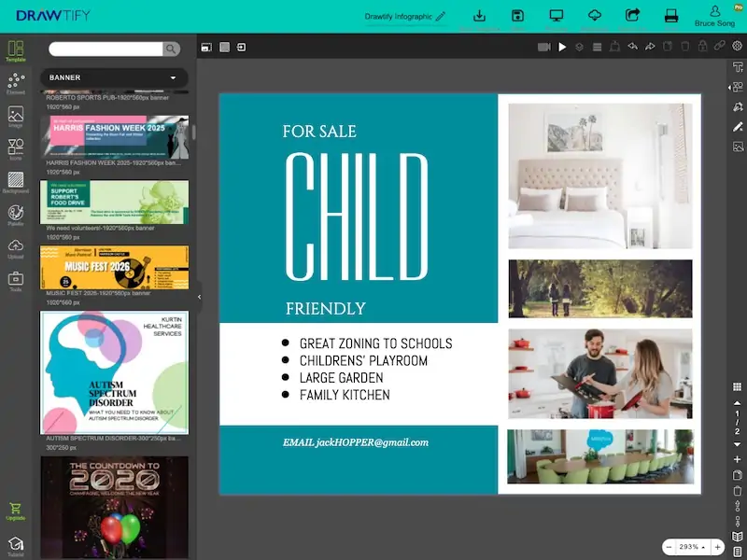747x560 pixels.
Task: Click the undo arrow in the toolbar
Action: click(632, 47)
